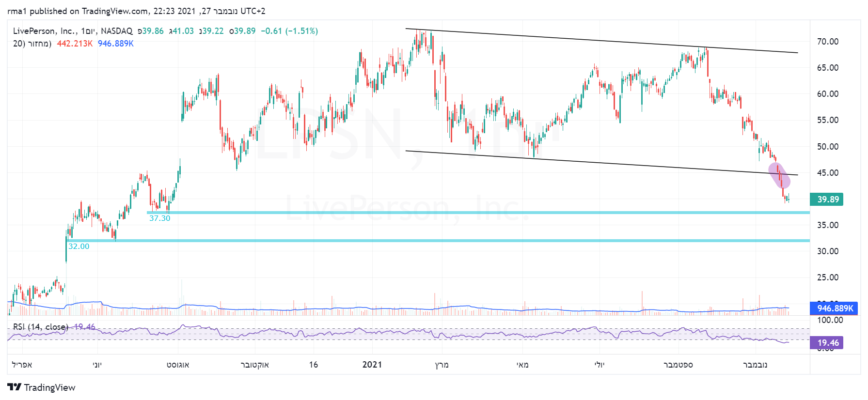Click the 65.00 price axis label
Image resolution: width=868 pixels, height=400 pixels.
click(x=828, y=68)
